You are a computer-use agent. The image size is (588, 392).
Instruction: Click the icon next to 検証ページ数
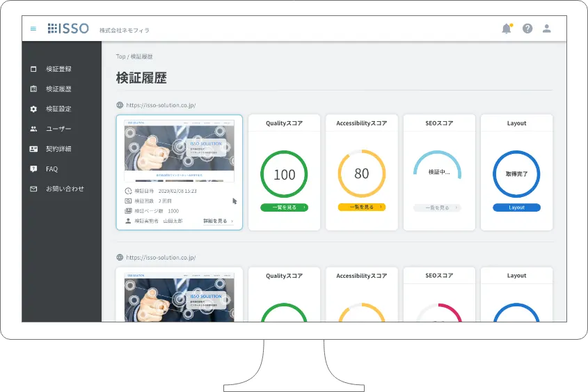(x=128, y=211)
